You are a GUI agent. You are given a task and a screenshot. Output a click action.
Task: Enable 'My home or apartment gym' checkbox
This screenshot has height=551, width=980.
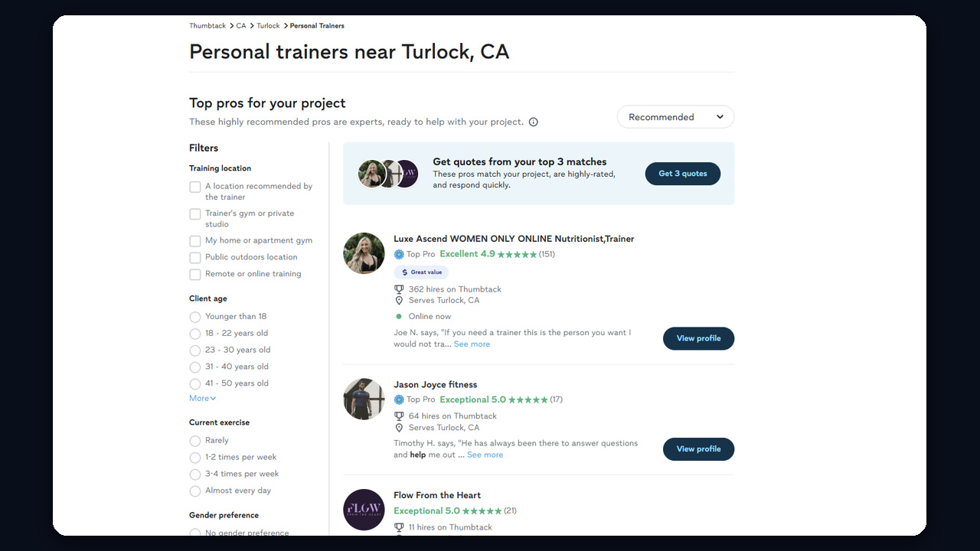coord(195,241)
